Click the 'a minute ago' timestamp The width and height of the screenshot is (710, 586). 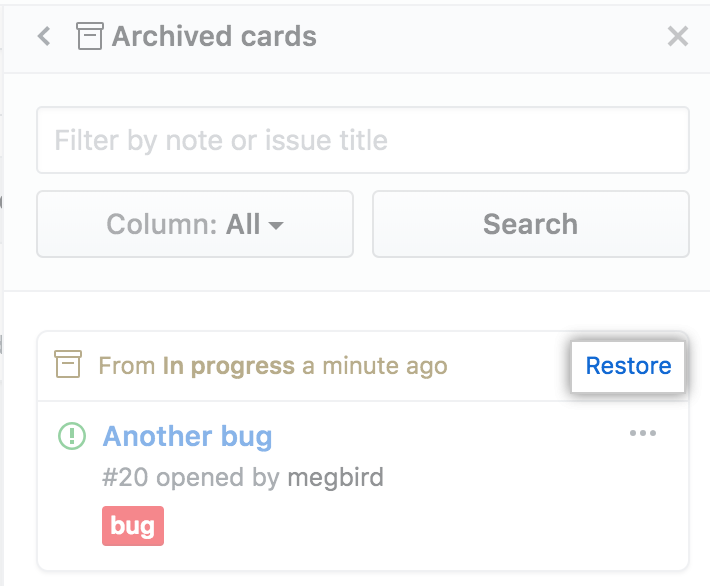[x=375, y=366]
